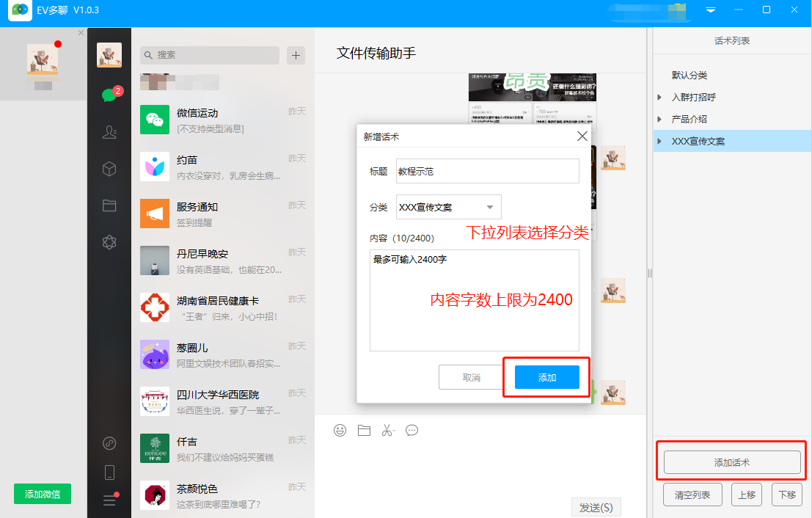Click the music note icon in sidebar
This screenshot has width=812, height=518.
click(109, 443)
